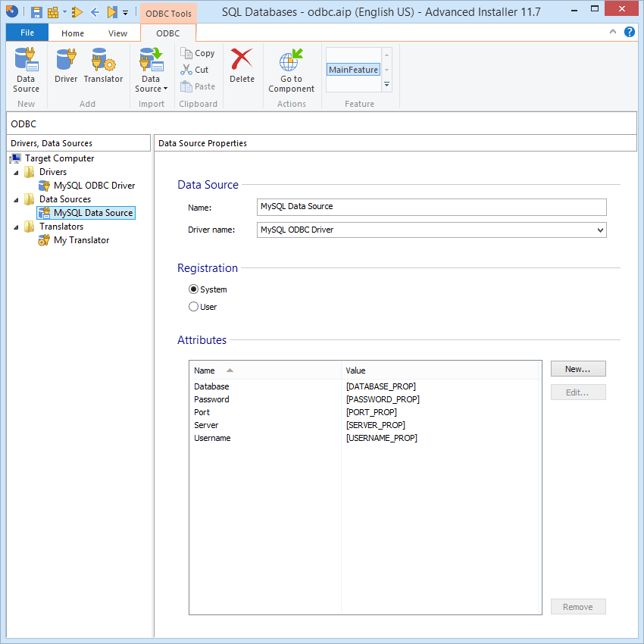Click the ODBC Tools contextual tab header
Image resolution: width=644 pixels, height=644 pixels.
pos(168,14)
